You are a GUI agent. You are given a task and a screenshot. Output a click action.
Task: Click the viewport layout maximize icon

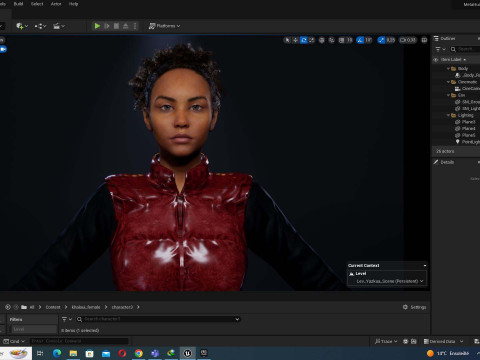pos(424,40)
